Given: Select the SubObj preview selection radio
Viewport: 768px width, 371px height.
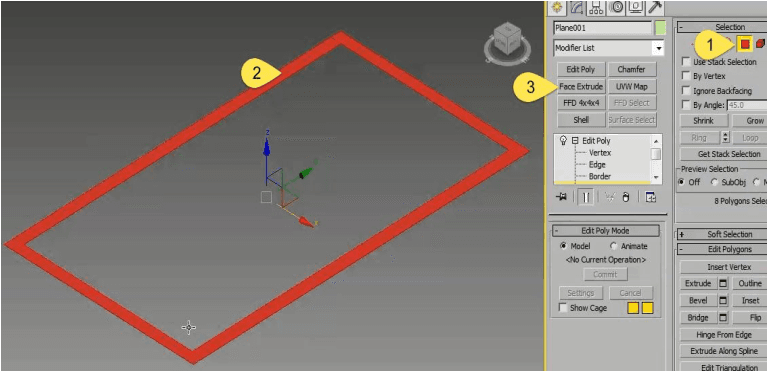Looking at the screenshot, I should pos(714,182).
